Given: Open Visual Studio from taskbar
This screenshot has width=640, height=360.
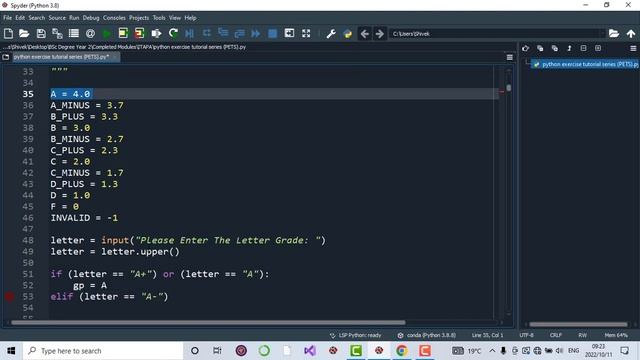Looking at the screenshot, I should click(x=310, y=351).
